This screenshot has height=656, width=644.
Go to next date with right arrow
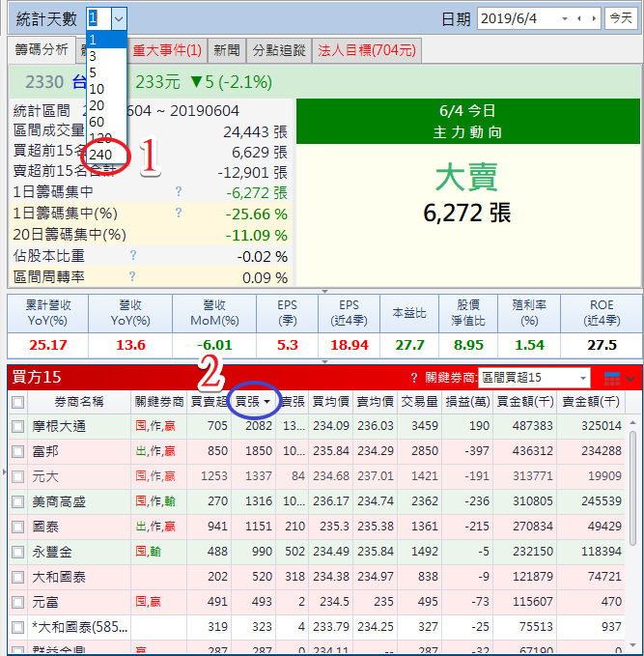tap(593, 18)
